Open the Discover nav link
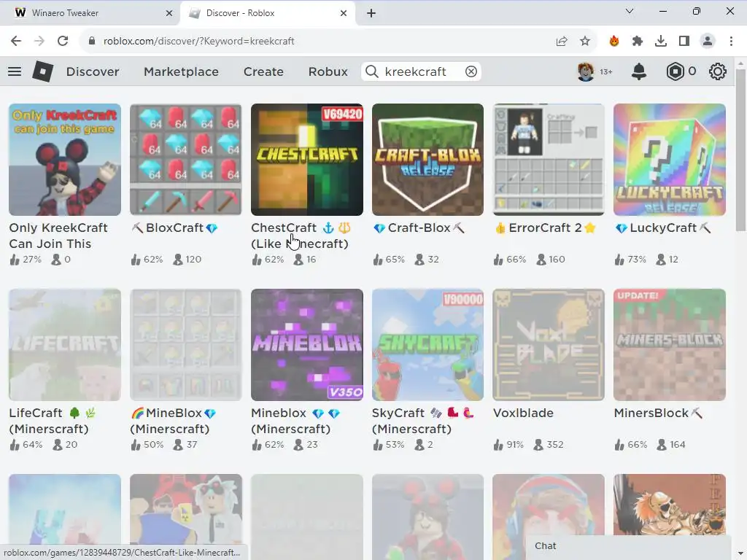The width and height of the screenshot is (747, 560). coord(93,71)
